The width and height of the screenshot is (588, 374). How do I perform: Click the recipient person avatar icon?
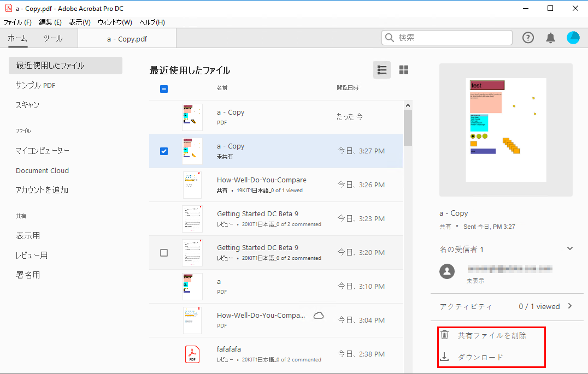tap(447, 271)
